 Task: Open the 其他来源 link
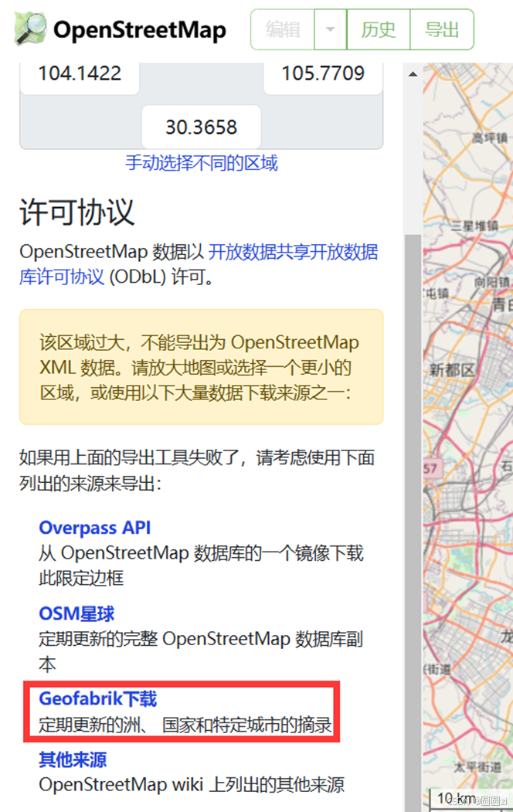click(73, 759)
